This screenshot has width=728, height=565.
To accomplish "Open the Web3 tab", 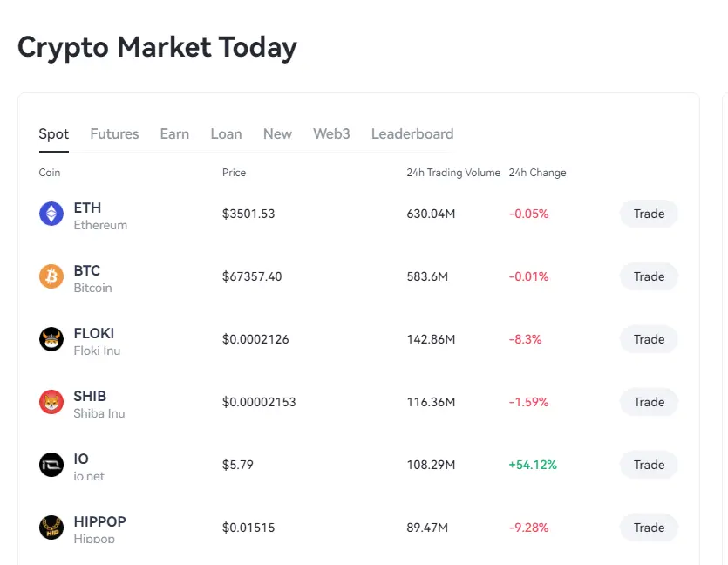I will click(x=331, y=133).
